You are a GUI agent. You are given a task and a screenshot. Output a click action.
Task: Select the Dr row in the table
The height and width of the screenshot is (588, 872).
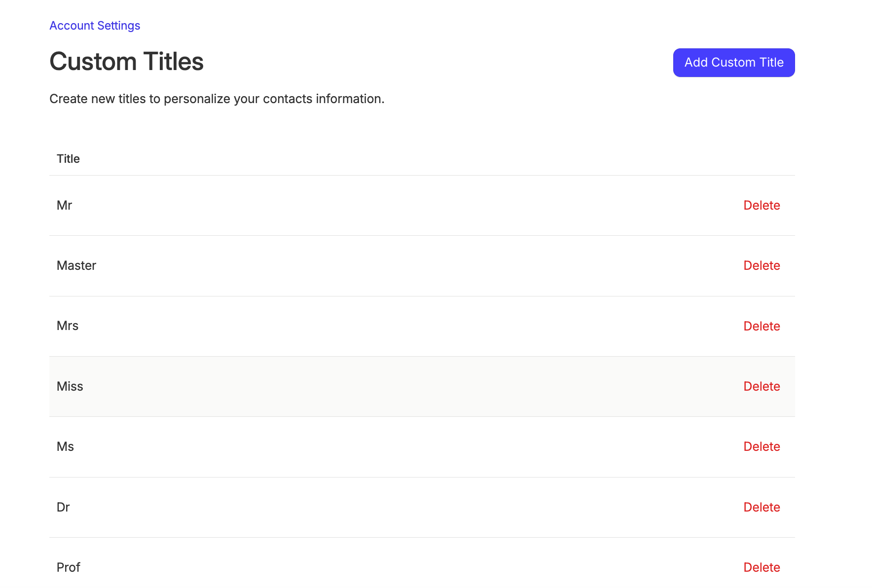click(345, 507)
